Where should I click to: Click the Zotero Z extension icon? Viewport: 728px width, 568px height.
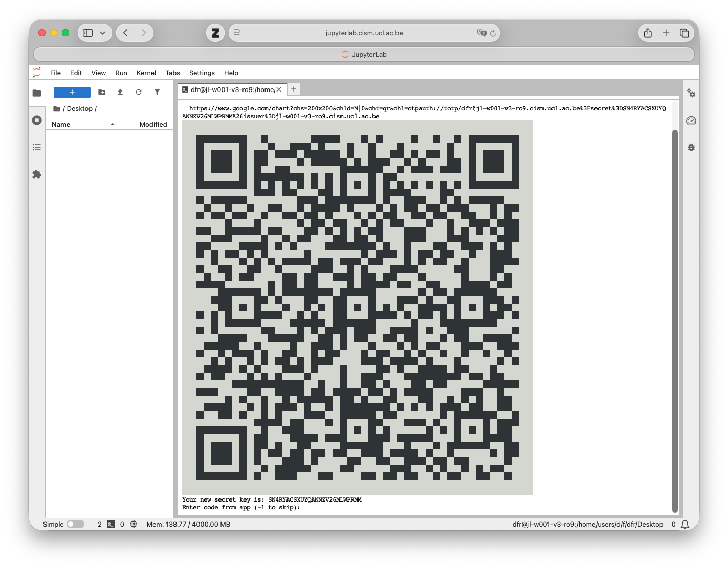(x=215, y=33)
